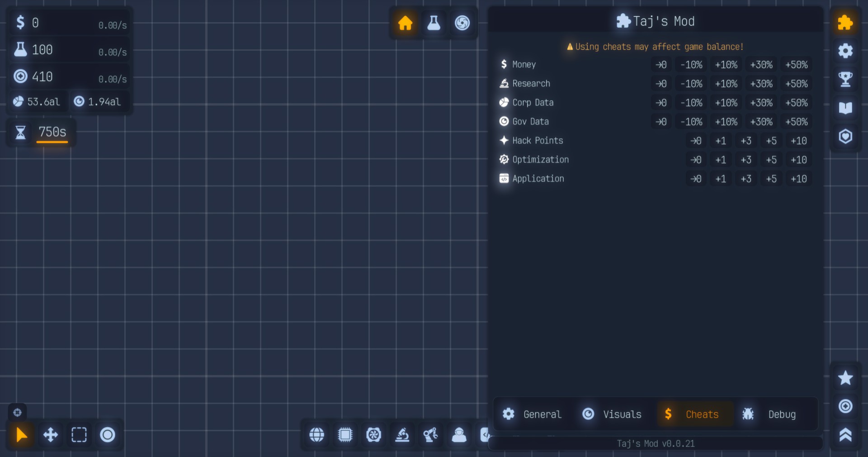Screen dimensions: 868x457
Task: Click the spiral icon beside the flask
Action: [x=462, y=23]
